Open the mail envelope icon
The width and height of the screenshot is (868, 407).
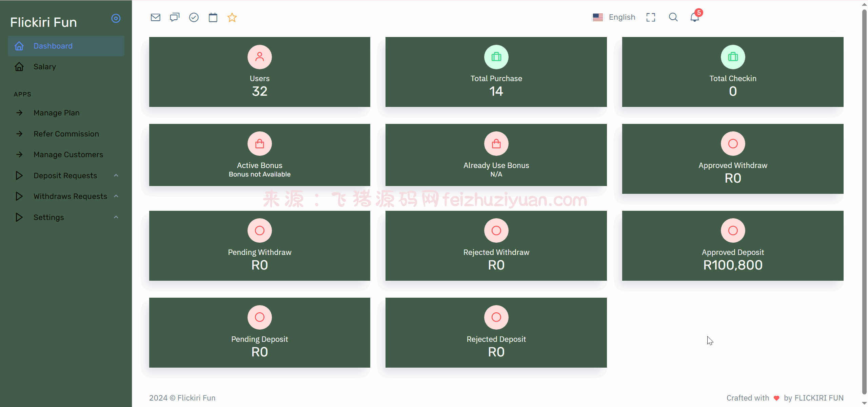155,17
